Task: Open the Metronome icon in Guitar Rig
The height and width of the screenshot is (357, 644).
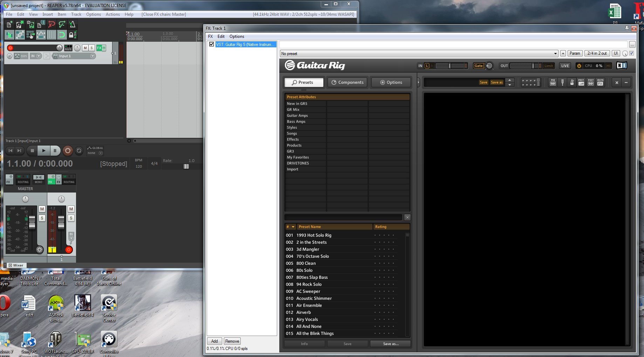Action: click(572, 82)
